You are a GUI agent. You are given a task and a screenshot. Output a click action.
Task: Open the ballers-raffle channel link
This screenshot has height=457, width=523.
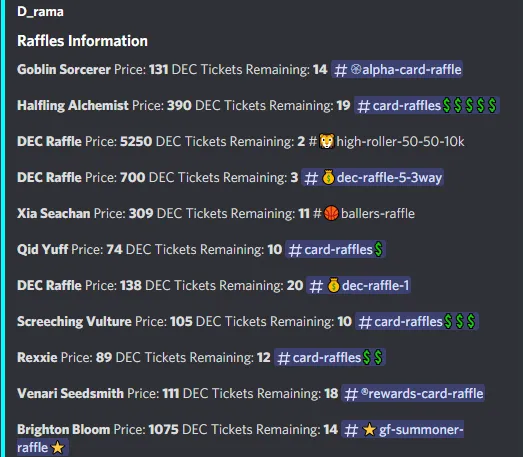tap(364, 213)
